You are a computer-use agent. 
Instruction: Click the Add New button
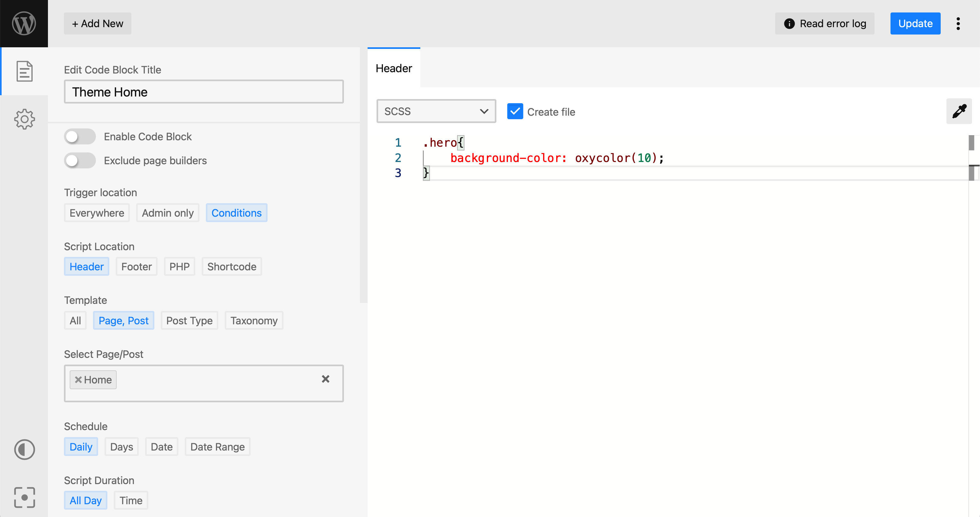[97, 24]
